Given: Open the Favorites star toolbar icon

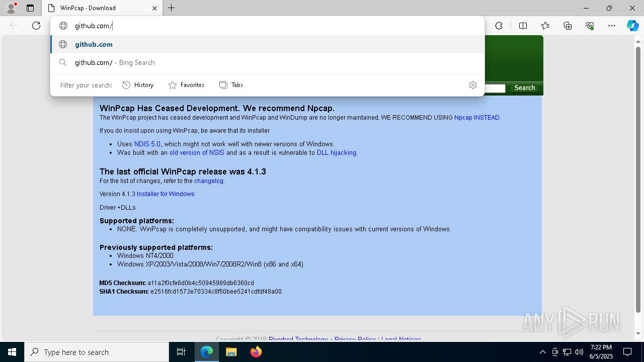Looking at the screenshot, I should coord(545,26).
